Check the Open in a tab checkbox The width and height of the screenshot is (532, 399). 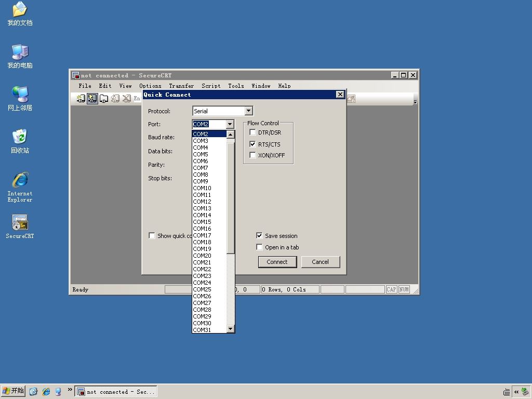click(x=259, y=247)
